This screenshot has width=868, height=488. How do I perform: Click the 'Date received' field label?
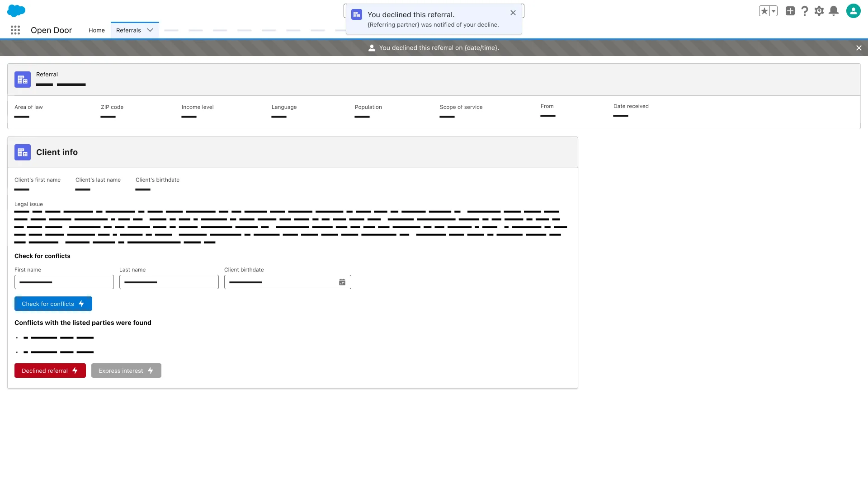click(x=631, y=106)
